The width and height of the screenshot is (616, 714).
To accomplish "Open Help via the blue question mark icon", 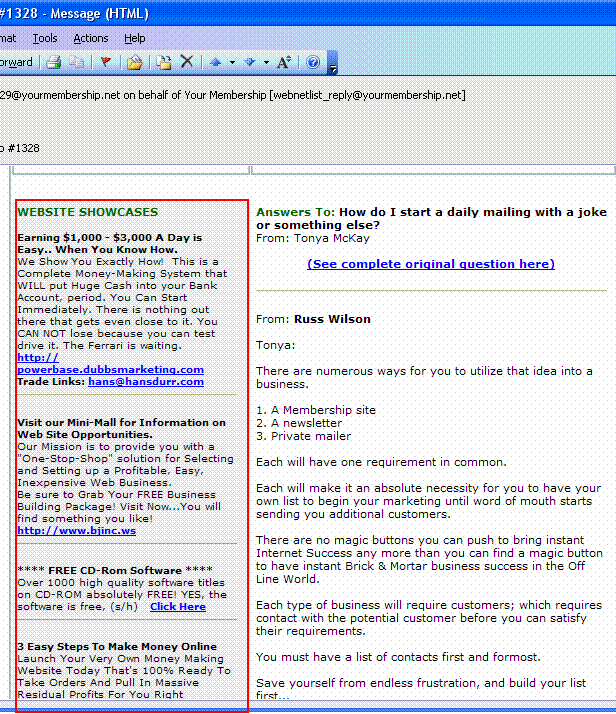I will (x=313, y=62).
